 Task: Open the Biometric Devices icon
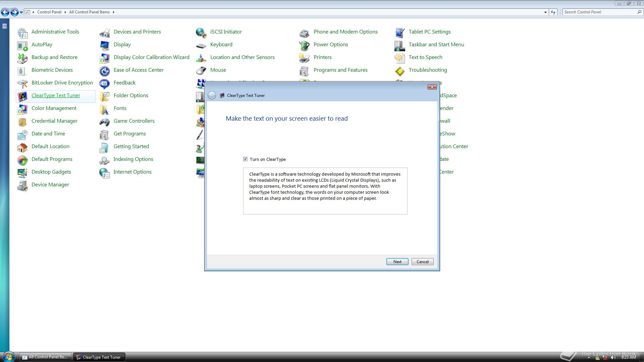[22, 71]
